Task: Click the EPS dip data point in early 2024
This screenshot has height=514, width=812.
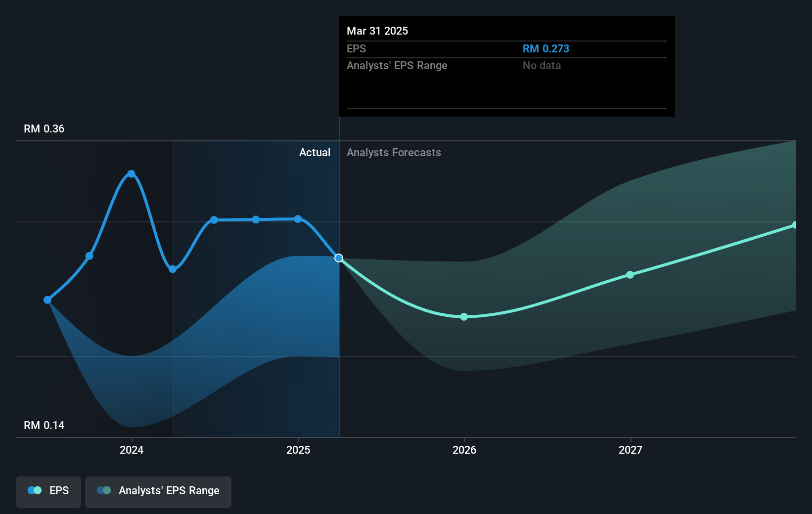Action: [172, 269]
